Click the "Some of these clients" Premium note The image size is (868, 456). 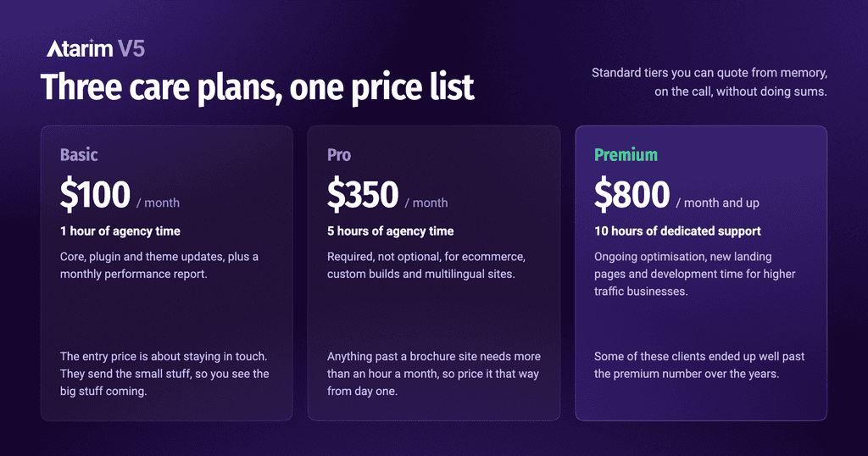[x=699, y=365]
